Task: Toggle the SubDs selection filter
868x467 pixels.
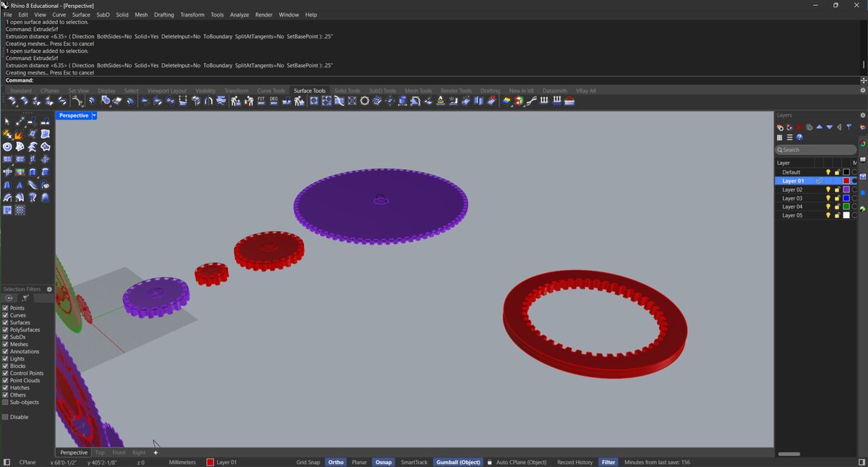Action: click(x=5, y=337)
